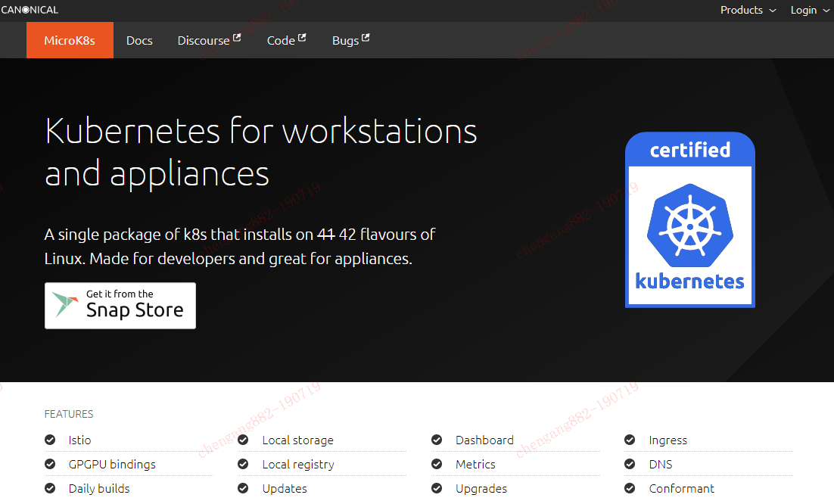Click the Local registry feature text
Image resolution: width=834 pixels, height=504 pixels.
tap(298, 465)
